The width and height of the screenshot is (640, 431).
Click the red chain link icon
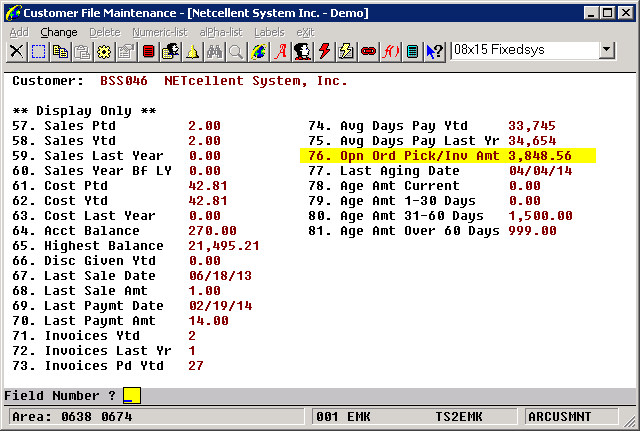click(369, 52)
